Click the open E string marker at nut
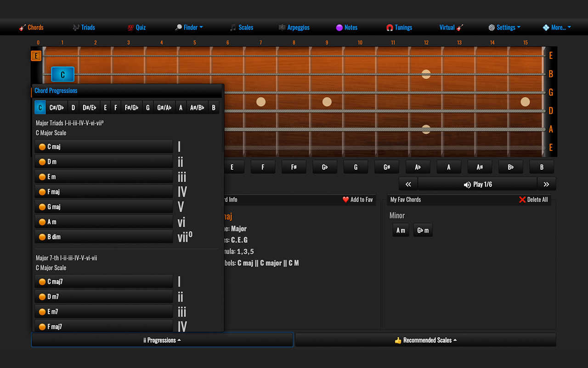The image size is (588, 368). 36,56
